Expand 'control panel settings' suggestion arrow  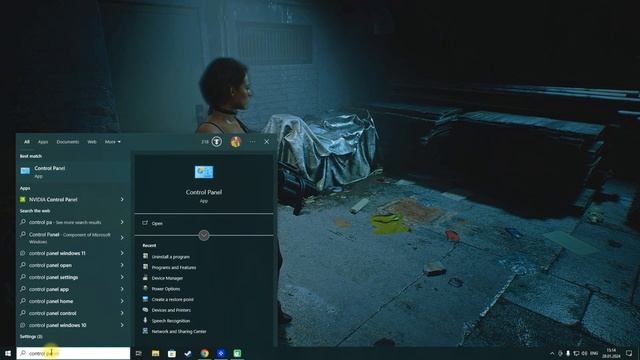pos(122,277)
